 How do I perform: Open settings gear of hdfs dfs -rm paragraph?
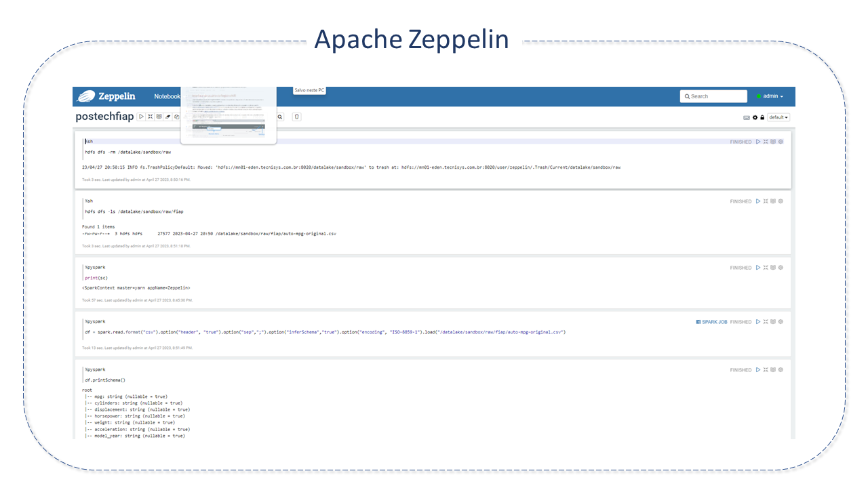pos(781,142)
